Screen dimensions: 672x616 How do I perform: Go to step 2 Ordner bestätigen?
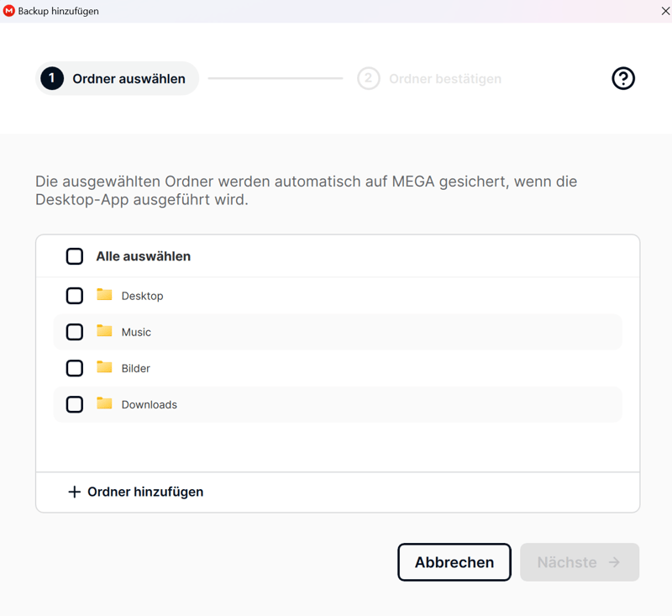click(x=429, y=78)
